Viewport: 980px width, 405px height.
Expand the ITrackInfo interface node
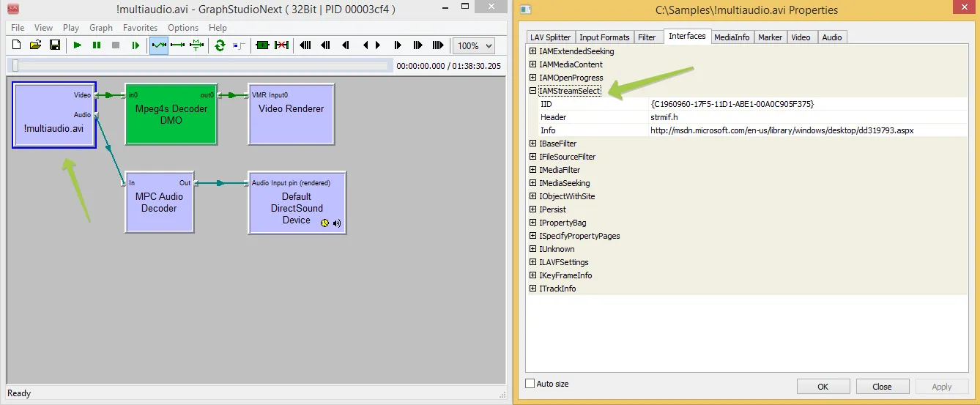click(x=533, y=289)
